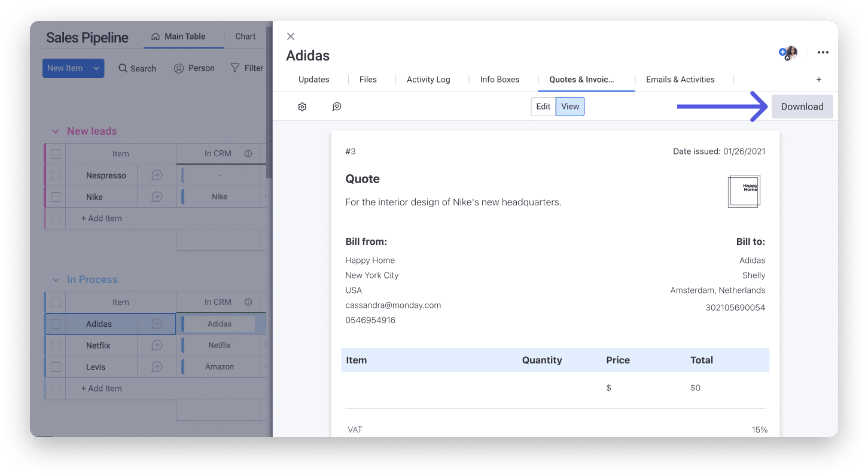Viewport: 868px width, 476px height.
Task: Click the info icon in the In Process In CRM header
Action: point(248,302)
